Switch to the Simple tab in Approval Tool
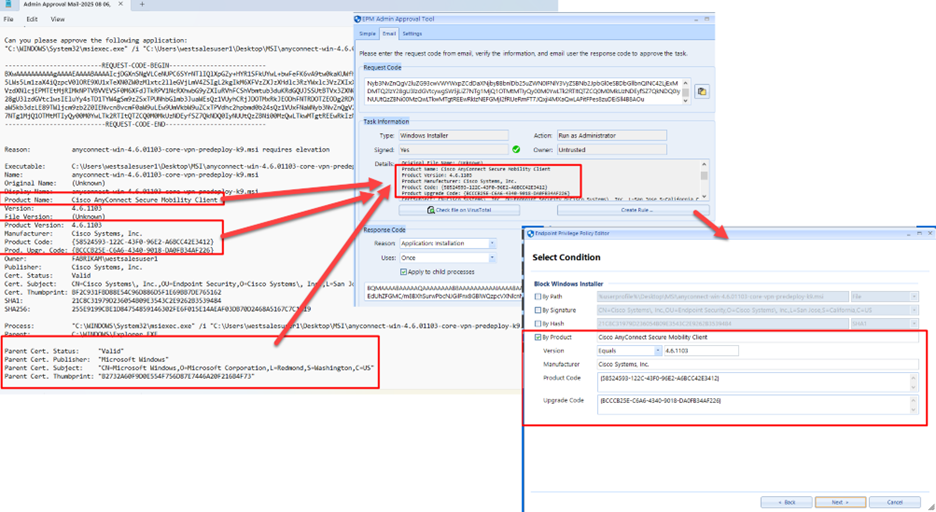The width and height of the screenshot is (936, 512). pyautogui.click(x=368, y=34)
